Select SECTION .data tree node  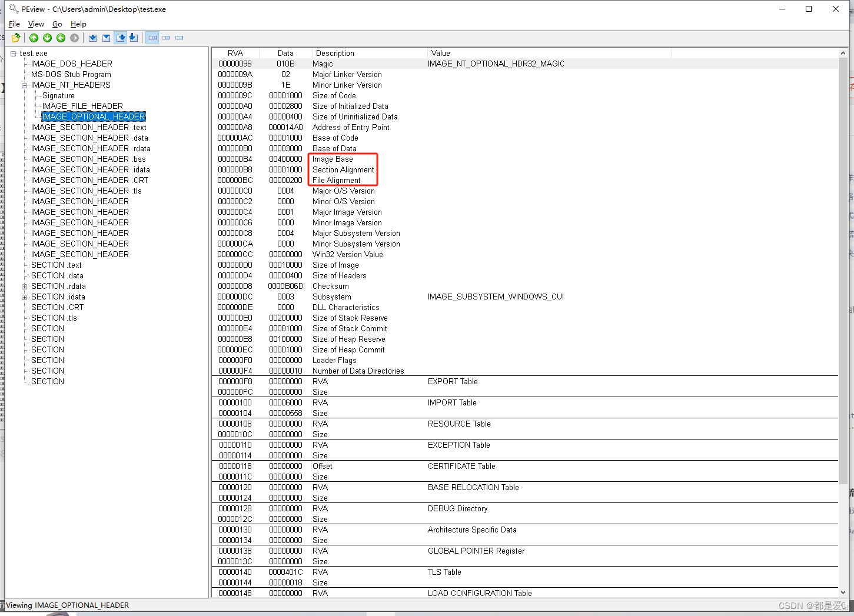(x=57, y=275)
